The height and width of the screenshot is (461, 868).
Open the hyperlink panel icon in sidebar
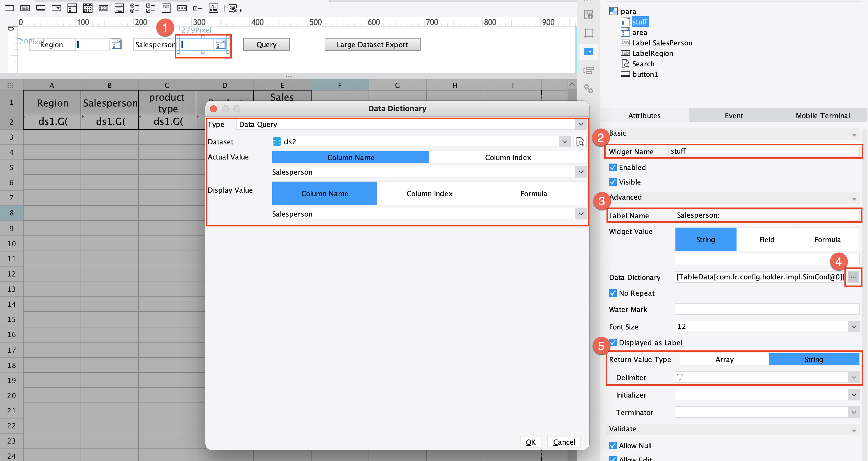(588, 89)
